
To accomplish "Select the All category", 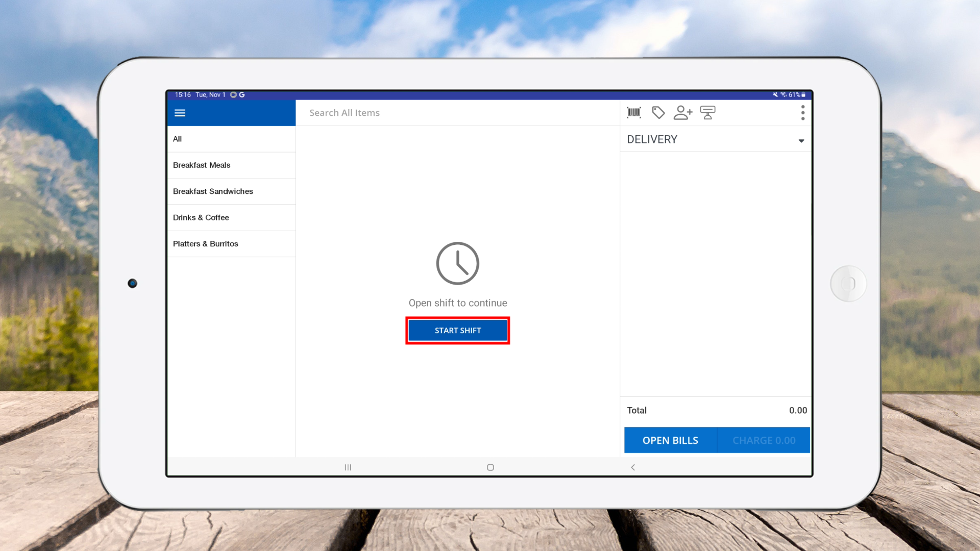I will (231, 139).
